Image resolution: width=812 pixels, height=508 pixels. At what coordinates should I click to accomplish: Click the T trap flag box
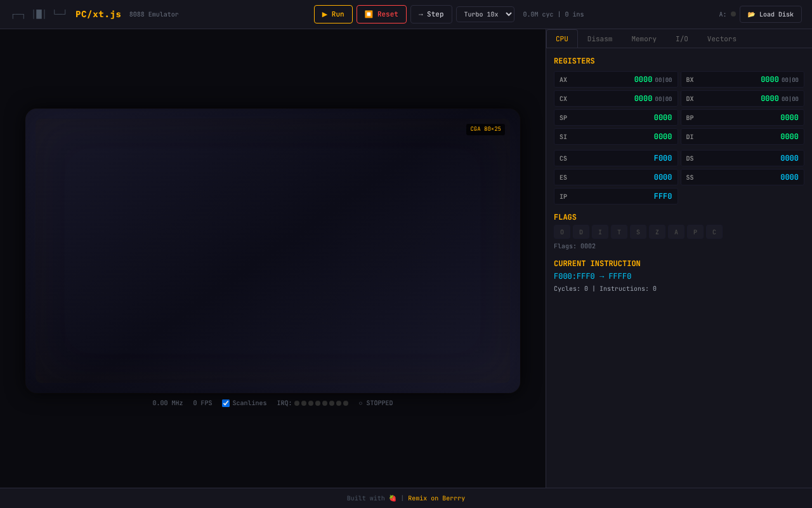(x=619, y=232)
